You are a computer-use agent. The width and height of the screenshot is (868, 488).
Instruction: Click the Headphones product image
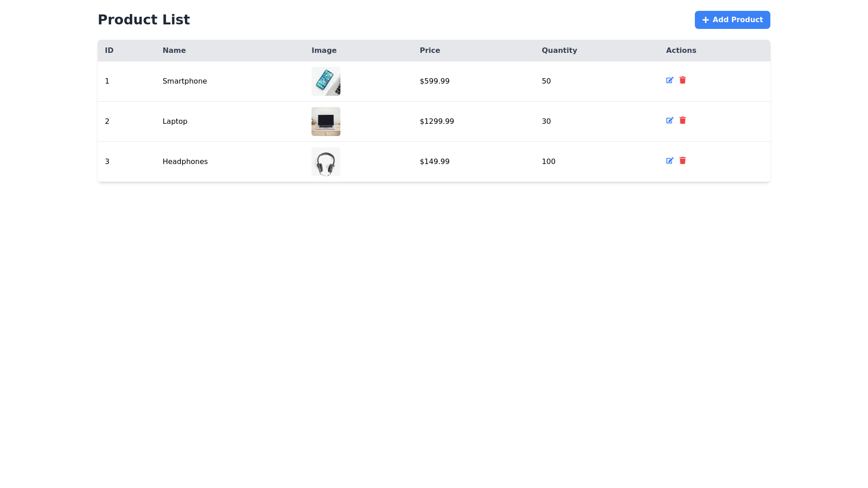coord(325,161)
